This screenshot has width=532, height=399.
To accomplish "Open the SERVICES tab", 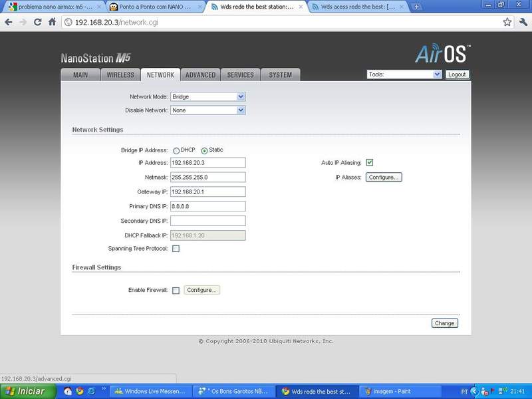I will coord(241,74).
